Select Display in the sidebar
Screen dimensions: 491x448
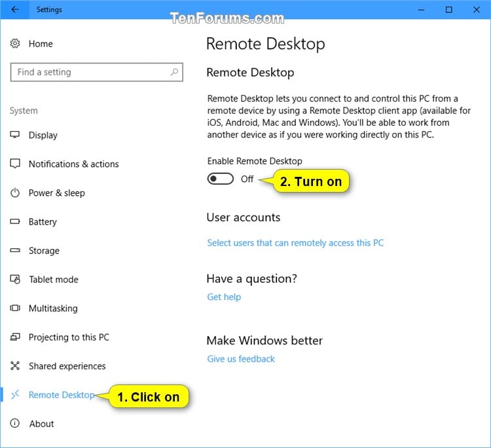(x=43, y=136)
